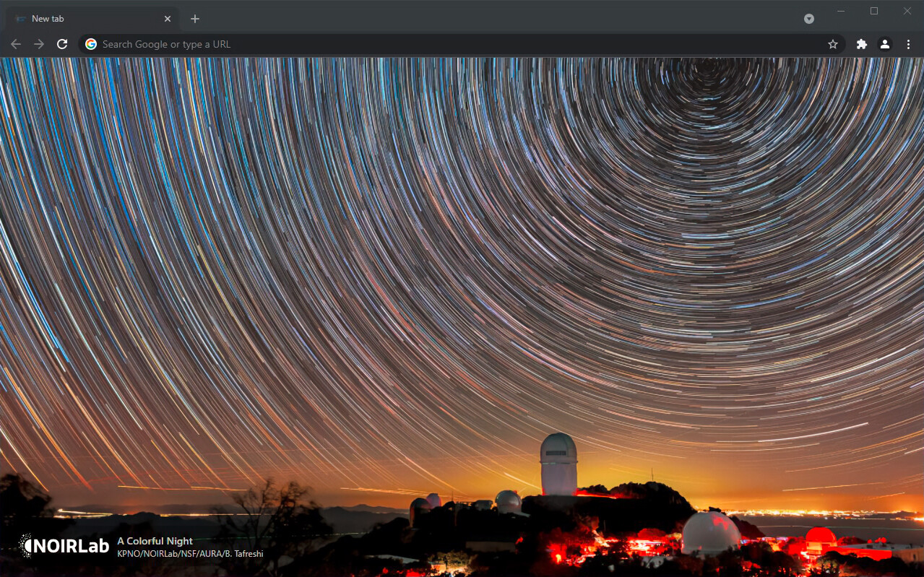Open the profile avatar menu
924x577 pixels.
point(884,44)
